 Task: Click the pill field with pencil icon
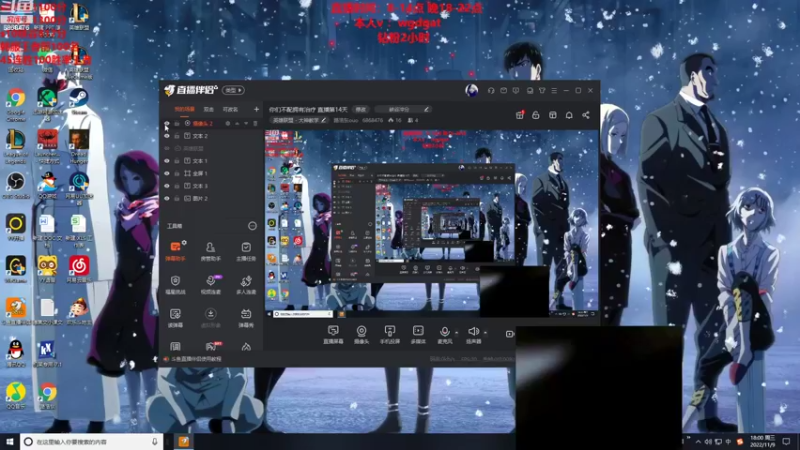point(403,109)
